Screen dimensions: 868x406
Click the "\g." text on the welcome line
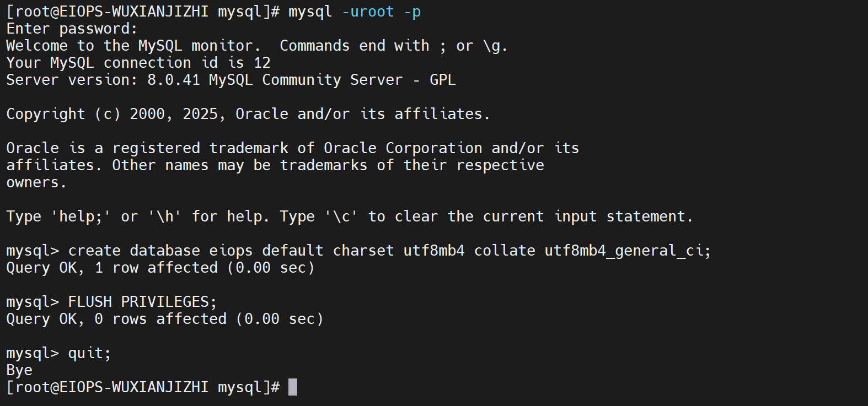point(495,46)
